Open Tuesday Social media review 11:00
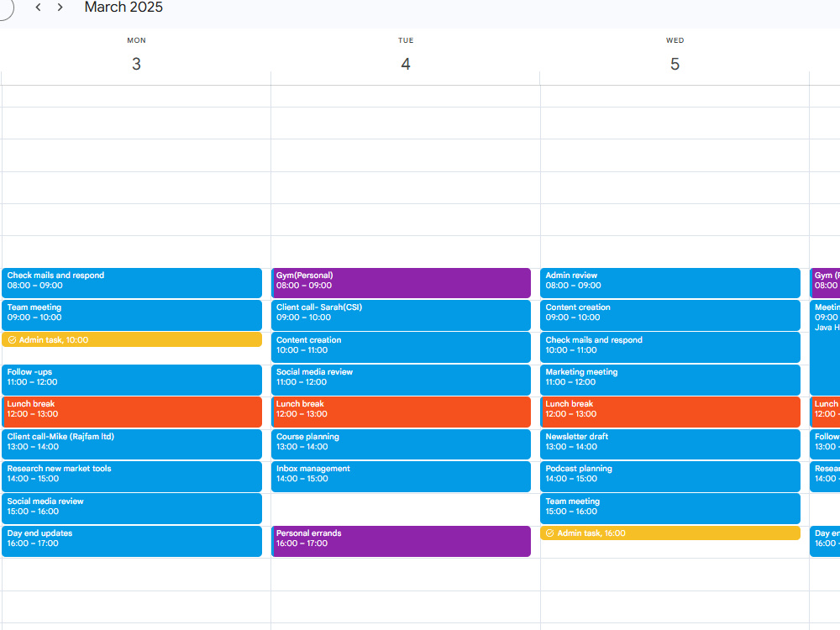 [402, 380]
